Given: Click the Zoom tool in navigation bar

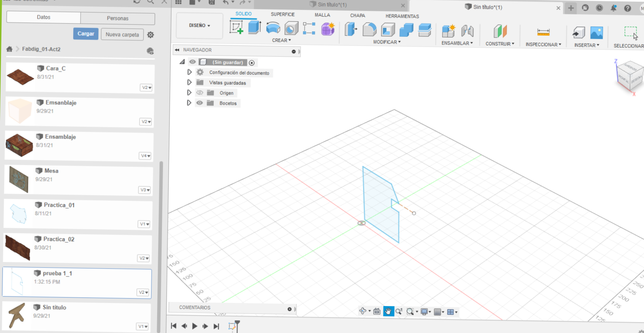Looking at the screenshot, I should [399, 311].
